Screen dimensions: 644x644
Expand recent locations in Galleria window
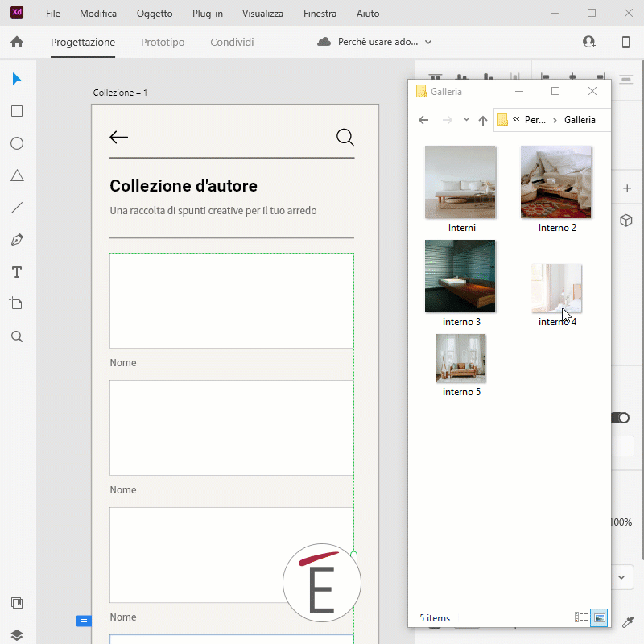pyautogui.click(x=466, y=120)
